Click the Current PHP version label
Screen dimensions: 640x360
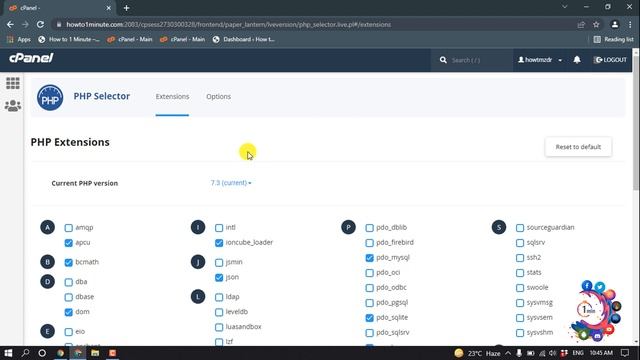pyautogui.click(x=84, y=183)
